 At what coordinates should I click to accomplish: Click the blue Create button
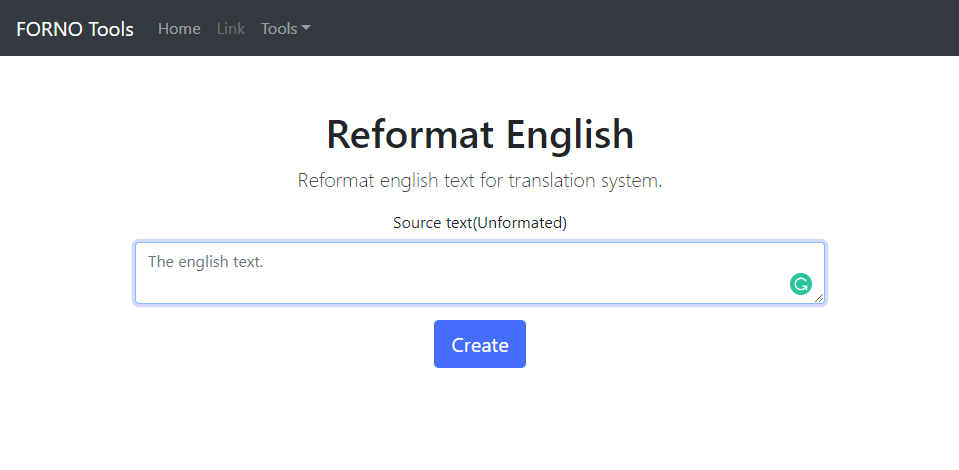(480, 344)
